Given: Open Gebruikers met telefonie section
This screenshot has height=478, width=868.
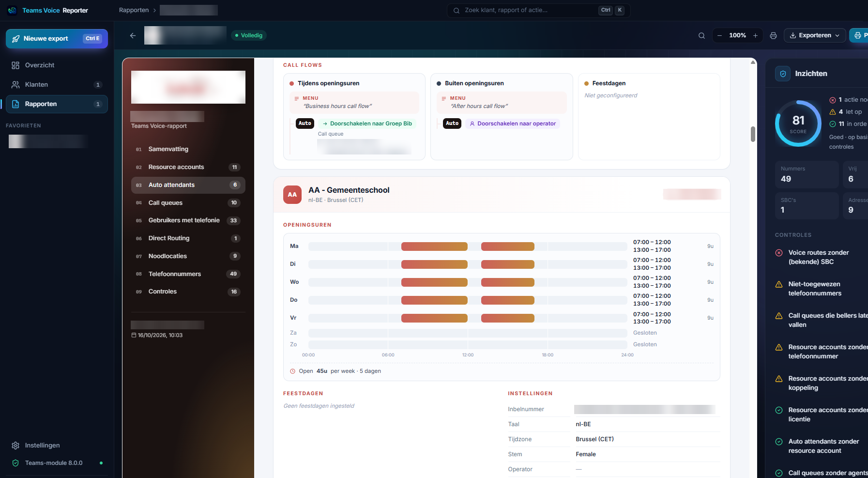Looking at the screenshot, I should [188, 220].
